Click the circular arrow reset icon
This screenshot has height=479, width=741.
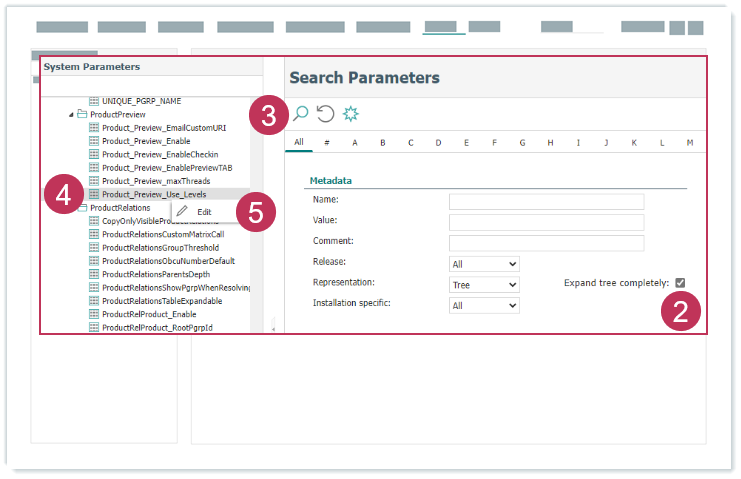tap(325, 114)
